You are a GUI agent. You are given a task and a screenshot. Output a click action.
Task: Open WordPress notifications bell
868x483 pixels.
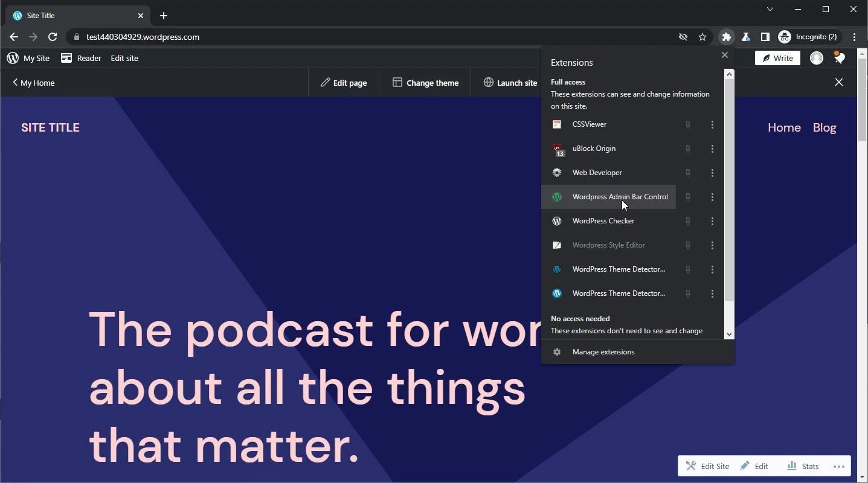coord(839,58)
